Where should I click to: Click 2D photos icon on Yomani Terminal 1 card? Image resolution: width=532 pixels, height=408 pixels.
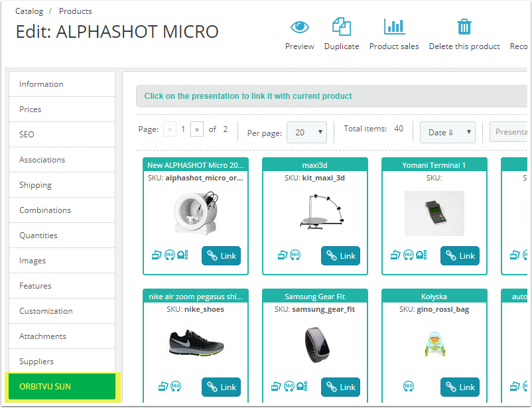395,255
